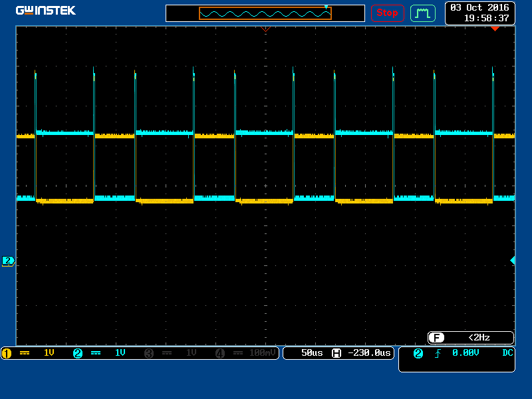Click the frequency counter F icon

(x=436, y=338)
